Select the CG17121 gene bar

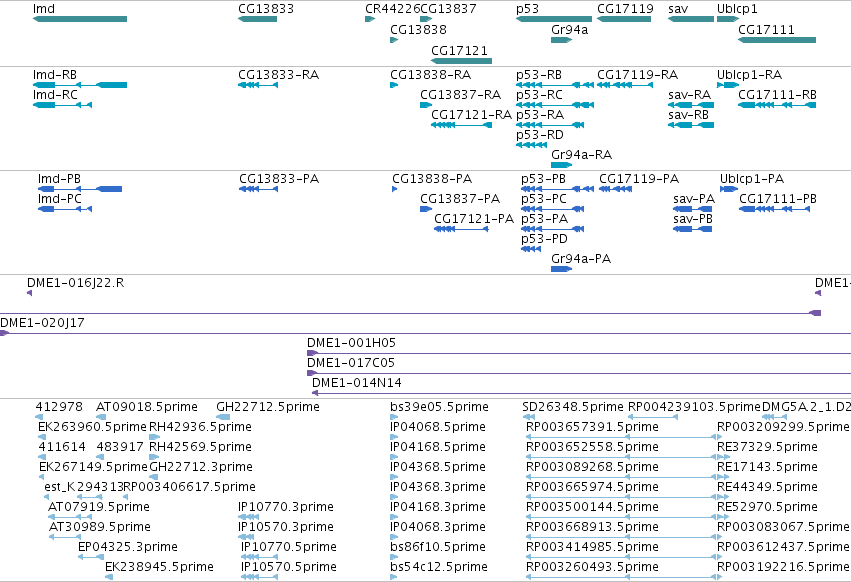pyautogui.click(x=461, y=61)
